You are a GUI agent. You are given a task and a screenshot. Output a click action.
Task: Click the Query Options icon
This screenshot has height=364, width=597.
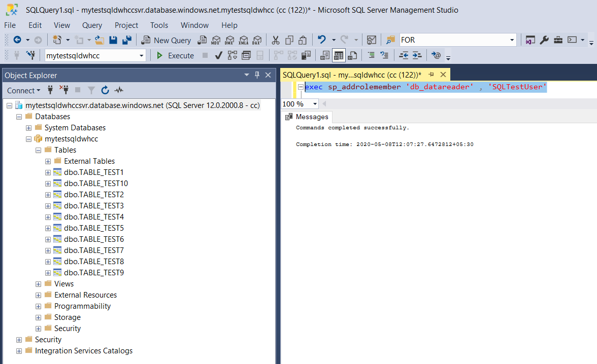point(246,56)
